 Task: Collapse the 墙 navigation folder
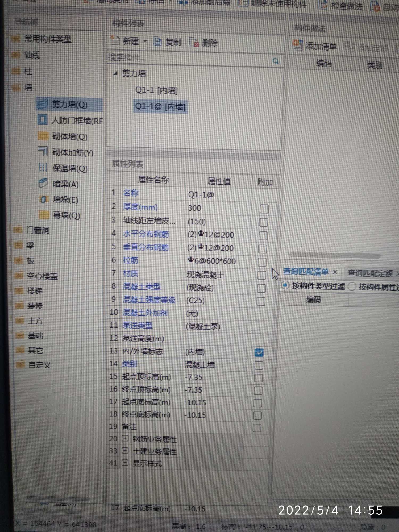(16, 87)
